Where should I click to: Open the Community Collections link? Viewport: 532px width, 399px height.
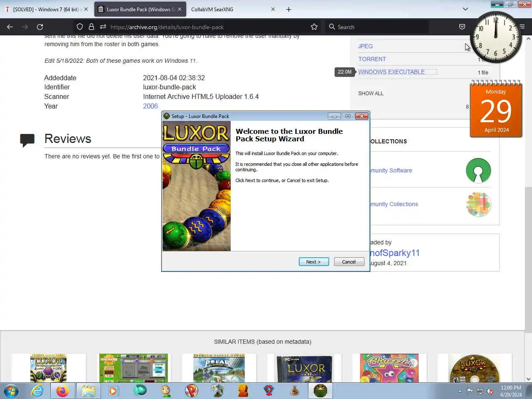point(394,204)
